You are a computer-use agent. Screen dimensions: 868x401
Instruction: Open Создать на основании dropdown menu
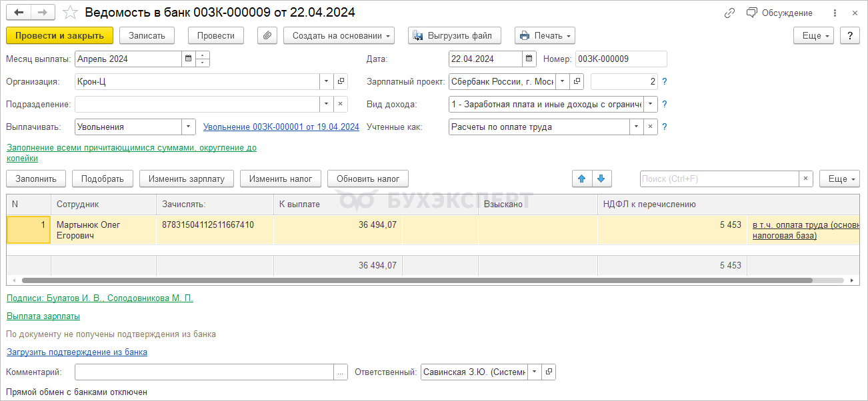click(x=339, y=35)
